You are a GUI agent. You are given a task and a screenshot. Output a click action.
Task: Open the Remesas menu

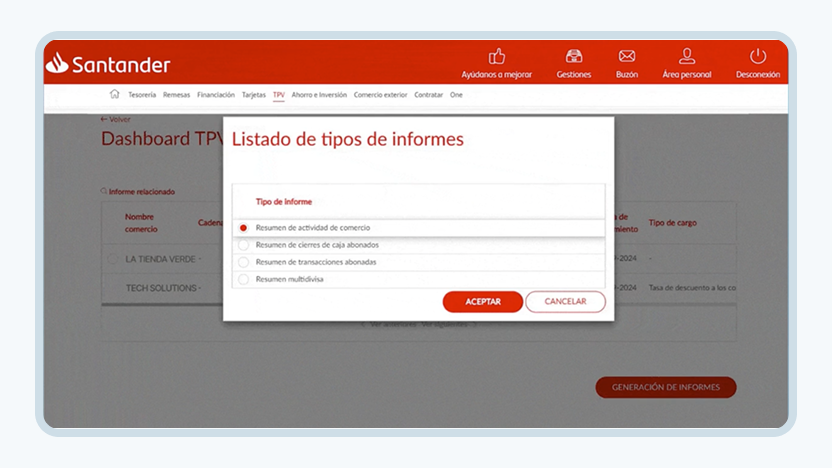coord(176,95)
